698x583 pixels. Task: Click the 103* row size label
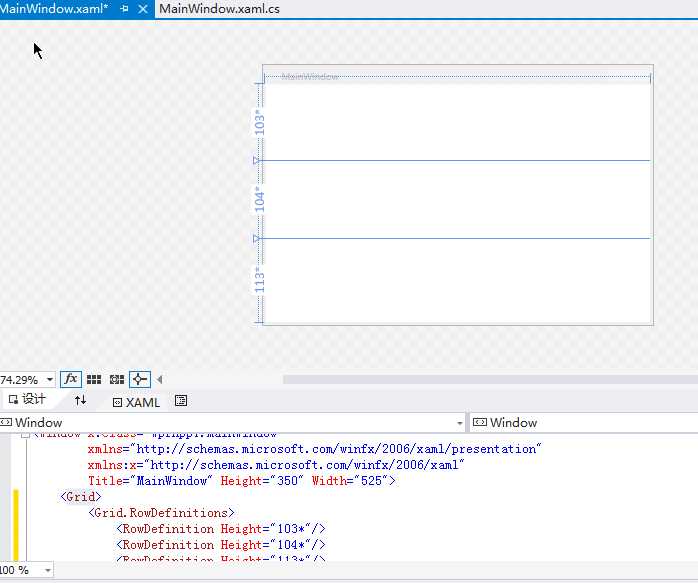(x=259, y=125)
